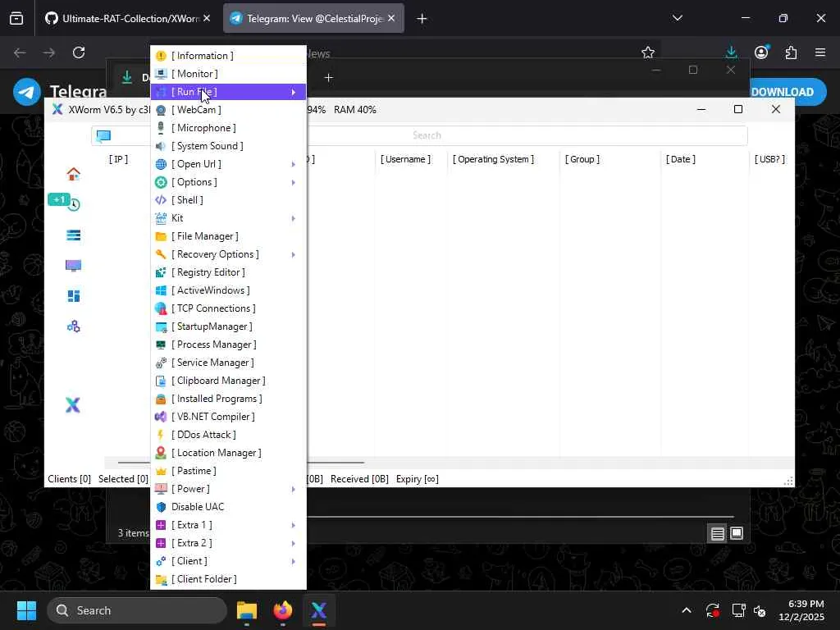The height and width of the screenshot is (630, 840).
Task: Click the Microphone icon in context menu
Action: (x=161, y=128)
